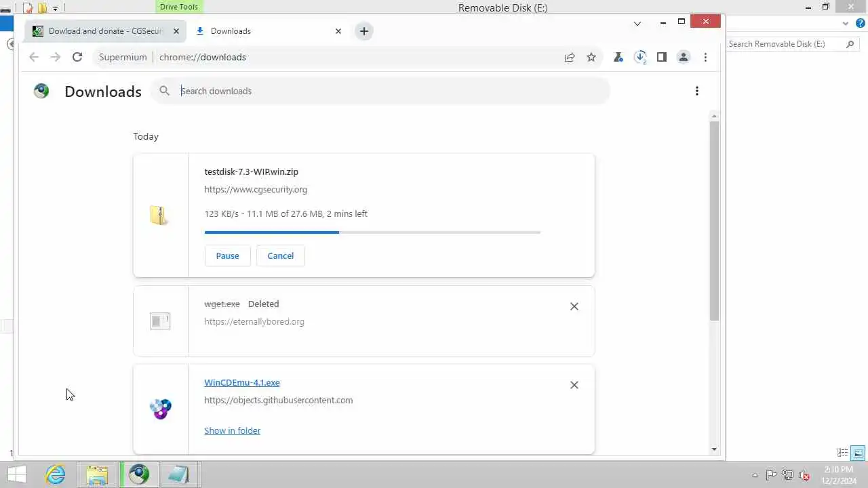Click the Supermium taskbar button
This screenshot has height=488, width=868.
tap(139, 474)
